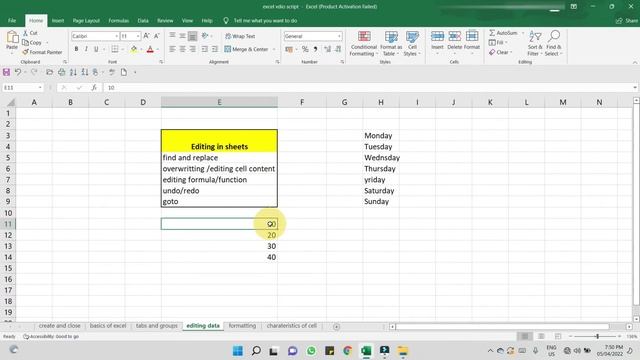Expand Format as Table gallery
The height and width of the screenshot is (360, 640).
tap(391, 43)
